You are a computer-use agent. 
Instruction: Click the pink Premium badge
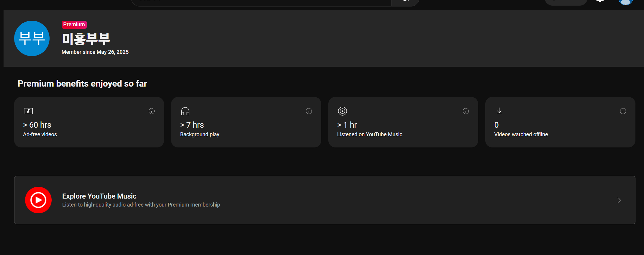pos(74,25)
